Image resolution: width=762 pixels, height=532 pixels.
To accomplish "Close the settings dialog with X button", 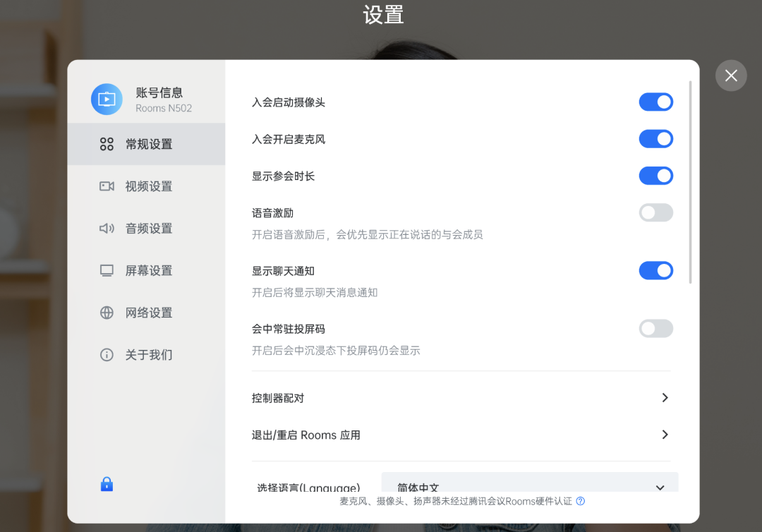I will point(731,75).
